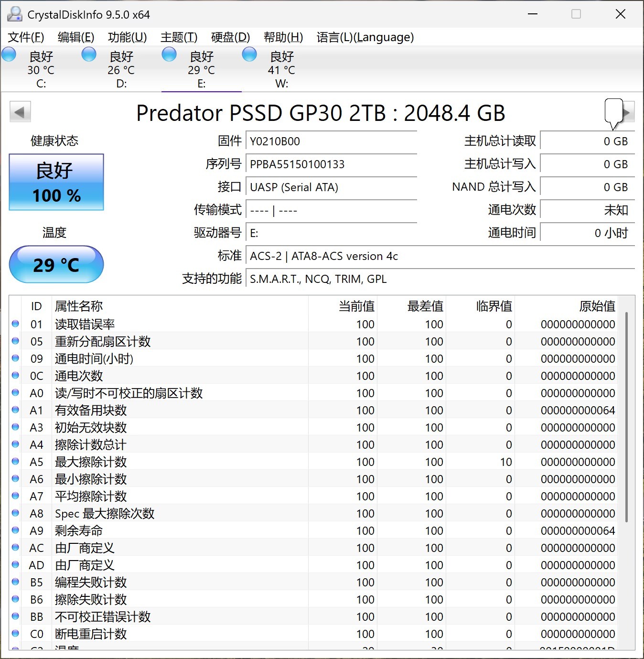
Task: Open the 主题(T) menu
Action: point(179,37)
